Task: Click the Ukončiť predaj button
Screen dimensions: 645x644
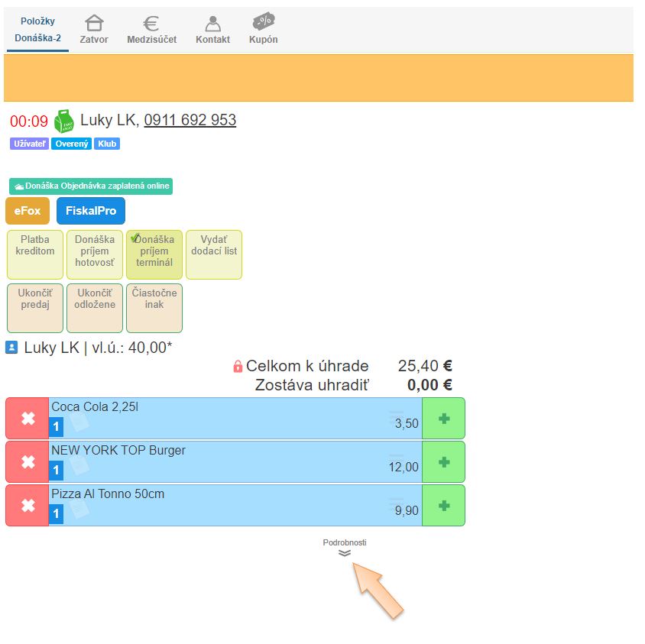Action: click(35, 308)
